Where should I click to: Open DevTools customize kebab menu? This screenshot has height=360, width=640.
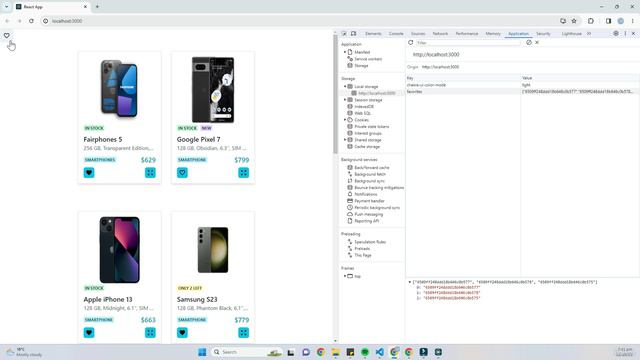coord(625,33)
